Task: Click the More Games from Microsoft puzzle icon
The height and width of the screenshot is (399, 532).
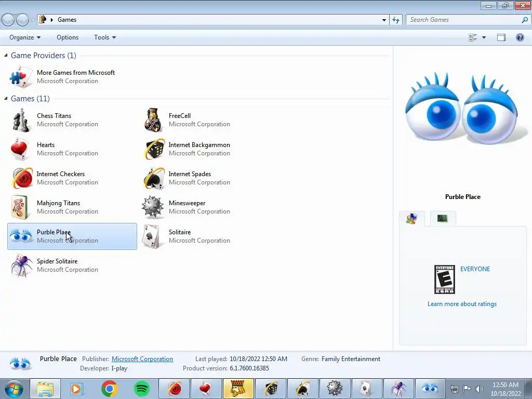Action: click(x=21, y=77)
